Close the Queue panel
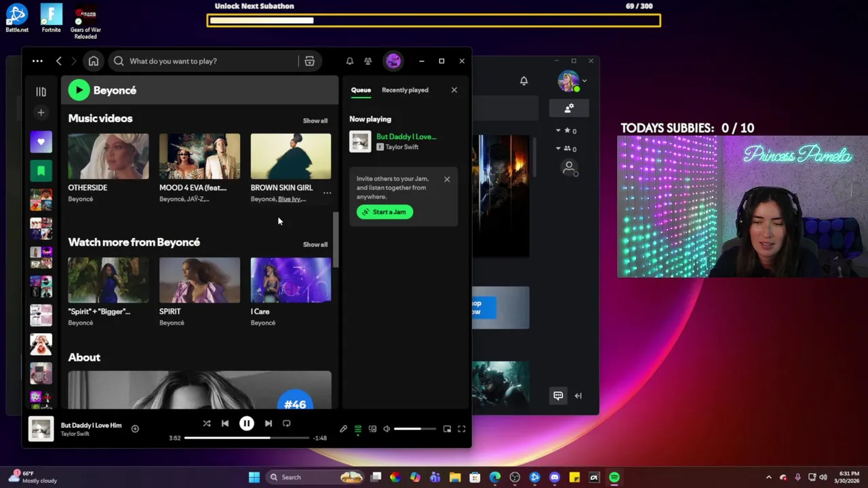The height and width of the screenshot is (488, 868). click(454, 90)
